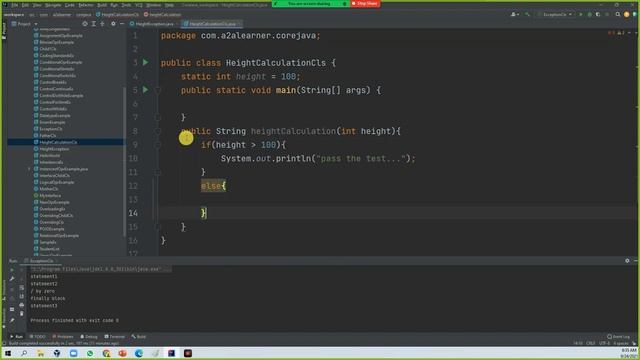Locate the opened file in the Project tree

click(x=85, y=24)
